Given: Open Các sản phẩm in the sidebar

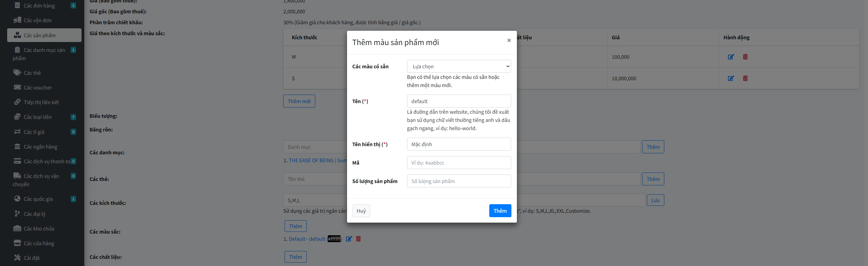Looking at the screenshot, I should coord(40,36).
